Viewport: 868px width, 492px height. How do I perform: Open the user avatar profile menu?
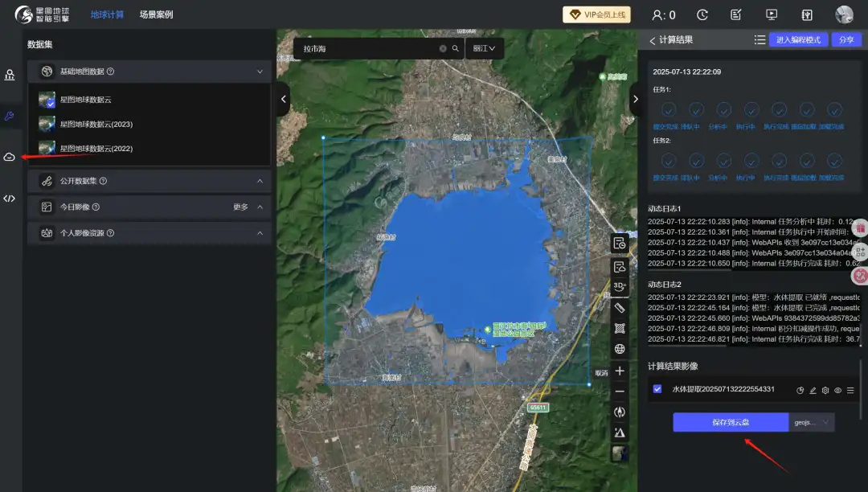coord(844,14)
